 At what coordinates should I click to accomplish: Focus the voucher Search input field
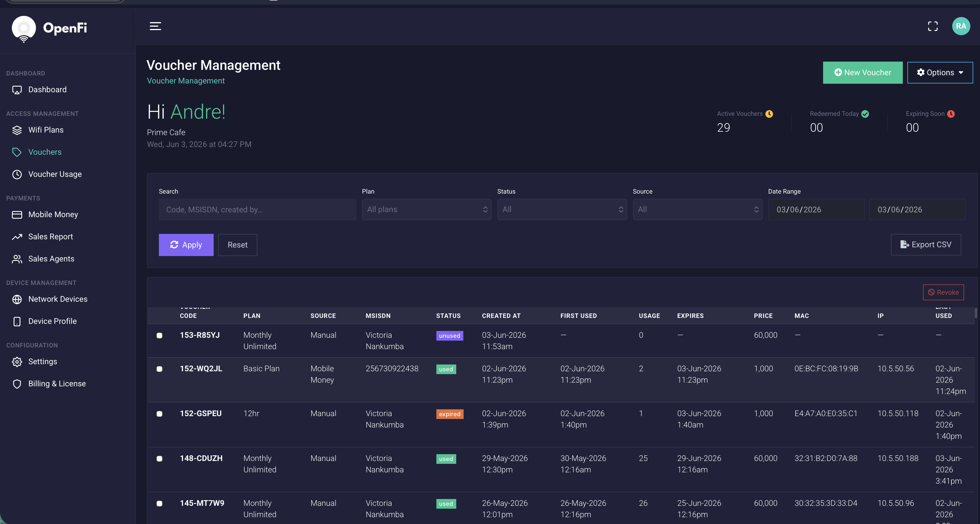[x=257, y=209]
